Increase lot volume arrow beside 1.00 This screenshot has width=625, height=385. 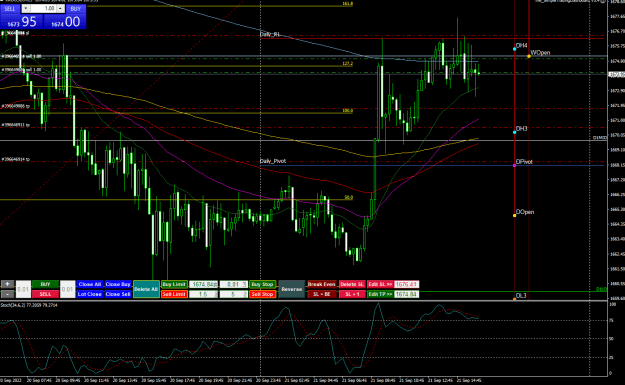click(60, 8)
